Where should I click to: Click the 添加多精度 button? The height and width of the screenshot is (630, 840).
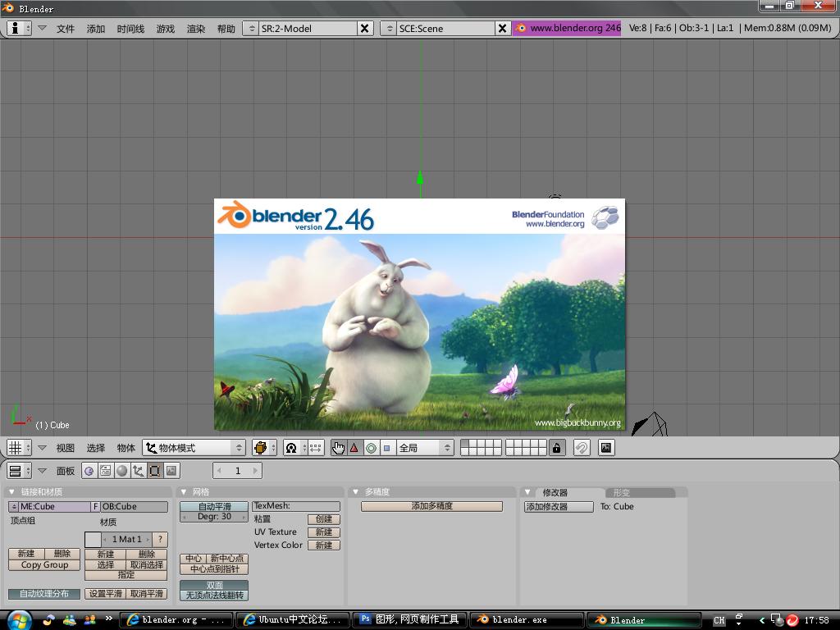tap(431, 506)
